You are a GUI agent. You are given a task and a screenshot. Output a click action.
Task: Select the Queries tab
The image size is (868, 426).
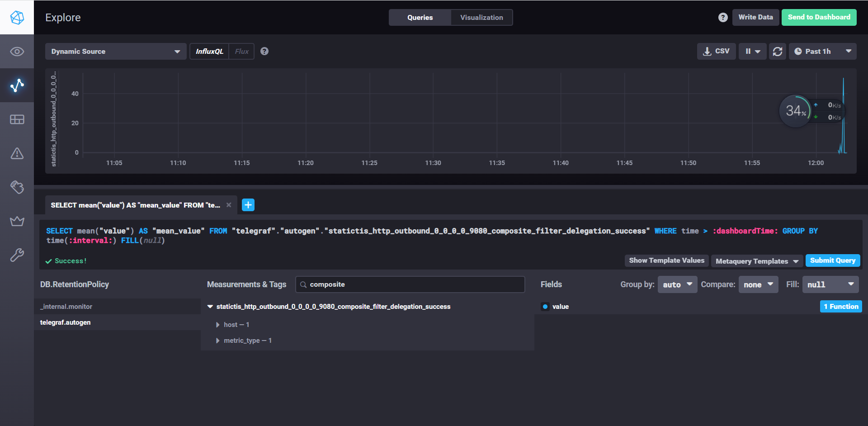[x=420, y=18]
